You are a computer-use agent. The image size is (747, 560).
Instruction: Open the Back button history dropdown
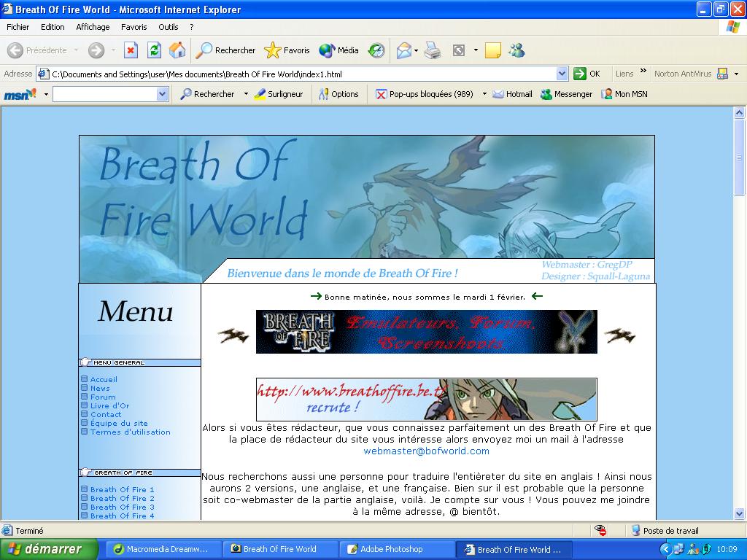click(76, 50)
